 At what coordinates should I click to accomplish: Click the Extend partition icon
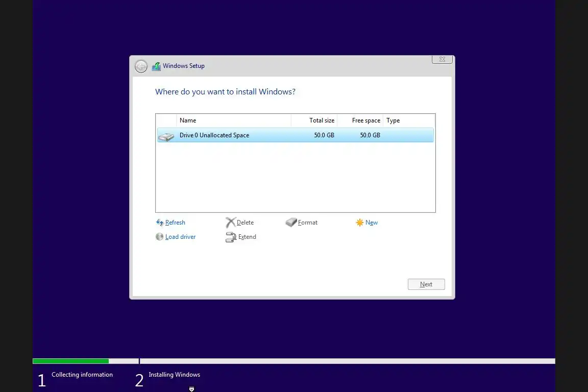tap(231, 237)
